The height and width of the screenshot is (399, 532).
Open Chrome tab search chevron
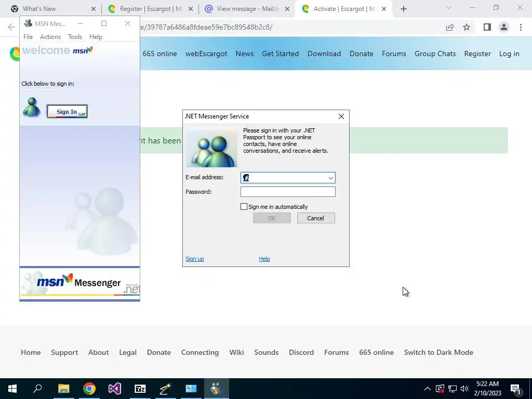tap(448, 7)
